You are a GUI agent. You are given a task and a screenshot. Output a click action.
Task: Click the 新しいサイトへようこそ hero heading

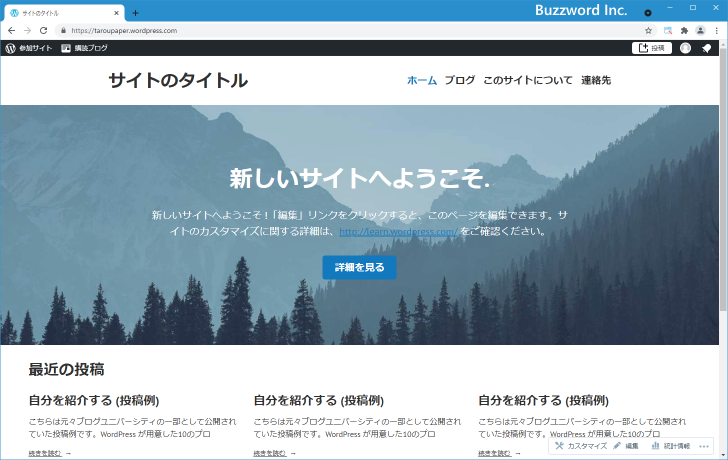coord(360,178)
